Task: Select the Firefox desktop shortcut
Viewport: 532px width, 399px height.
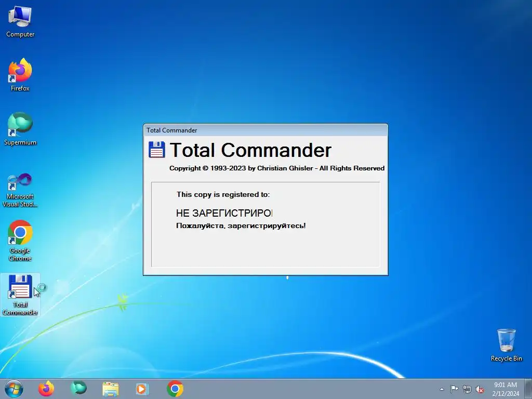Action: 20,75
